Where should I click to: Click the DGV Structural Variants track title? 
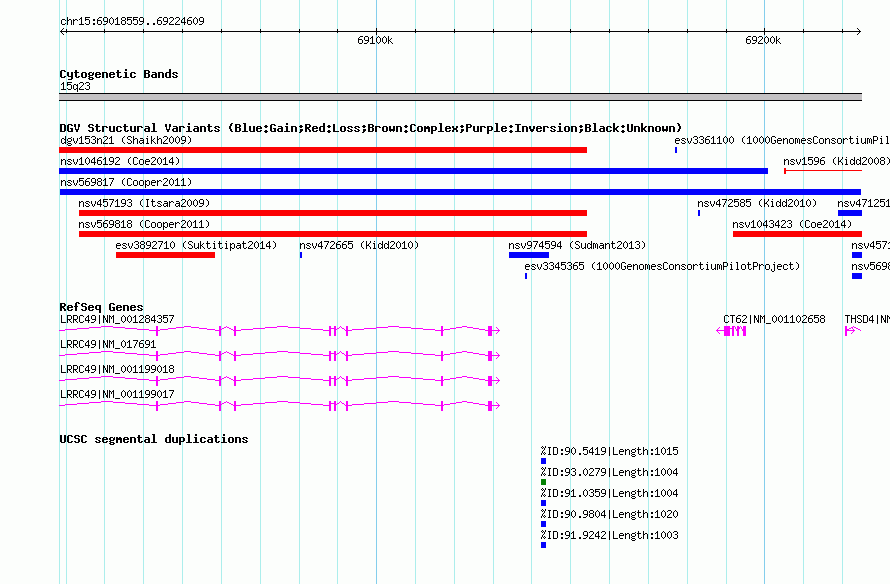[x=371, y=128]
